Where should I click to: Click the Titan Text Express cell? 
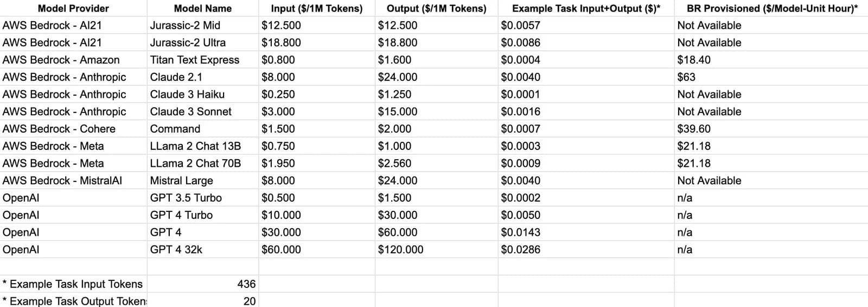(194, 60)
